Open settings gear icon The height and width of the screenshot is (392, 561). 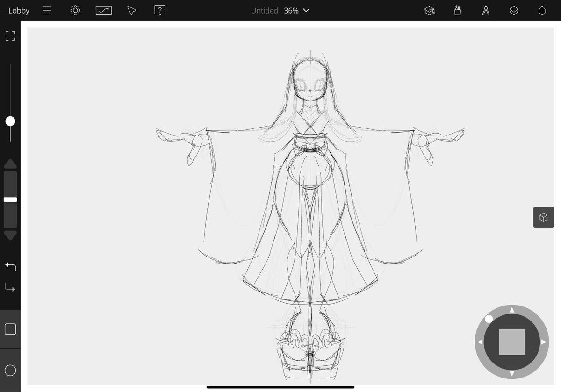[x=75, y=10]
